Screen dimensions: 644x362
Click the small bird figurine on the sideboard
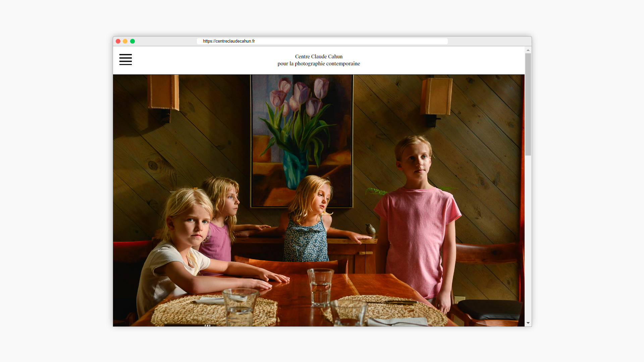pyautogui.click(x=370, y=229)
